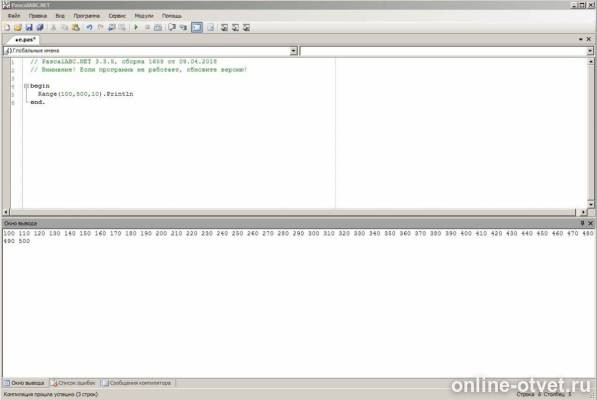This screenshot has height=400, width=597.
Task: Click the Paste toolbar icon
Action: pyautogui.click(x=76, y=27)
